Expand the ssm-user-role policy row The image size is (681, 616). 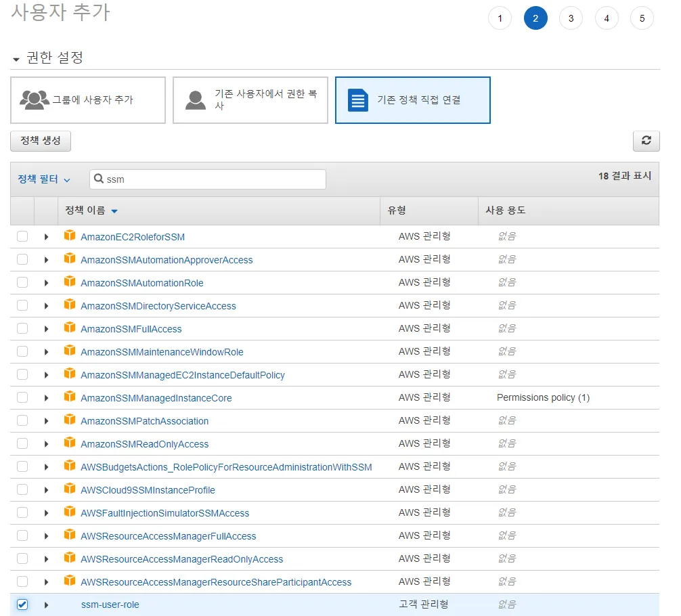(46, 604)
